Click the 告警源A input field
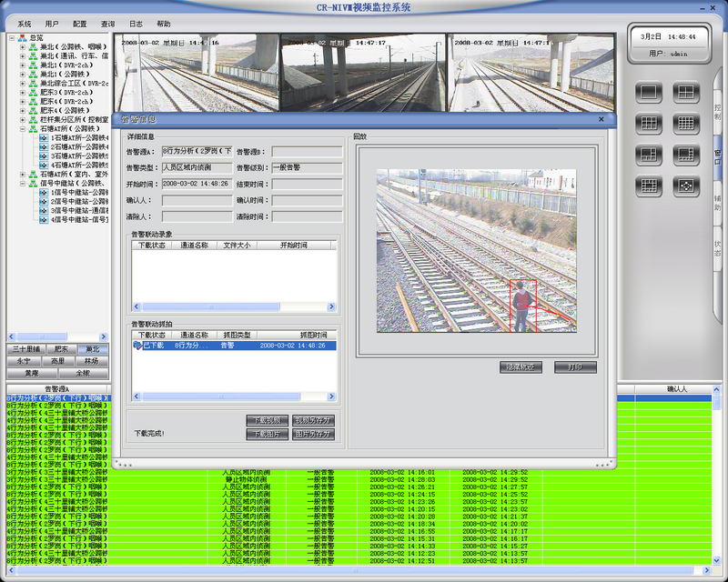728x582 pixels. 197,151
